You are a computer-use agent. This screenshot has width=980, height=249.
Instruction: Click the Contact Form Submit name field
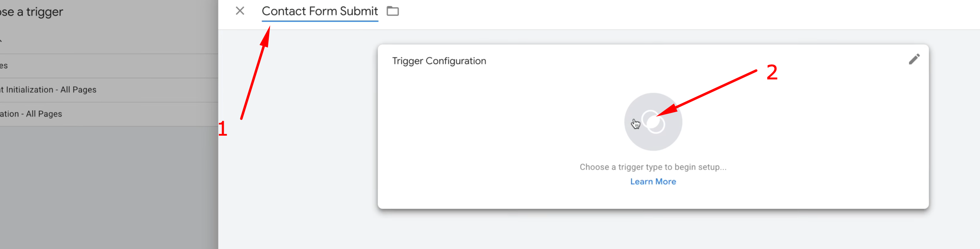320,11
